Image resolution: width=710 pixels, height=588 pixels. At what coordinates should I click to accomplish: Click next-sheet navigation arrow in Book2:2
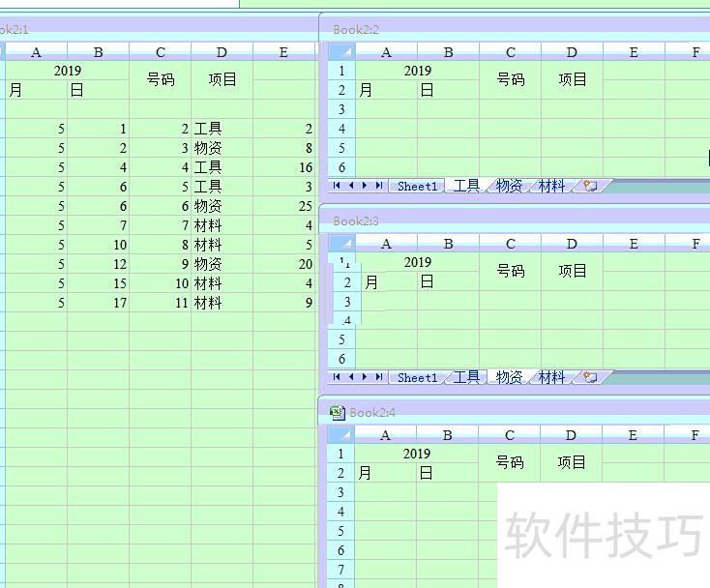coord(365,186)
